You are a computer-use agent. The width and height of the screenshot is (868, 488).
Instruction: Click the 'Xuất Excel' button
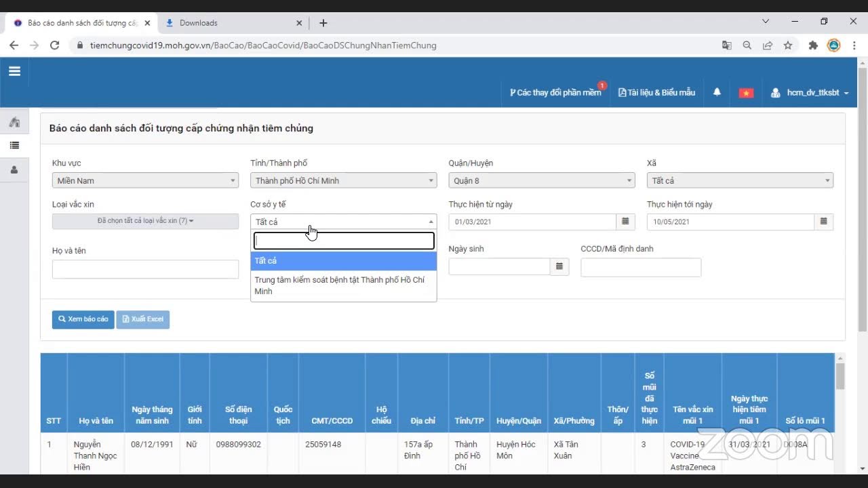142,319
